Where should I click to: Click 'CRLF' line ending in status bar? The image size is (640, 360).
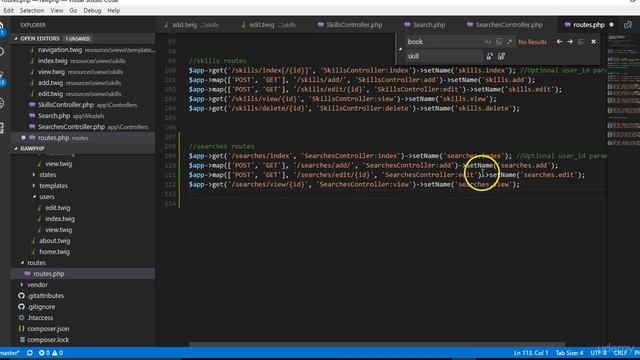(x=620, y=353)
